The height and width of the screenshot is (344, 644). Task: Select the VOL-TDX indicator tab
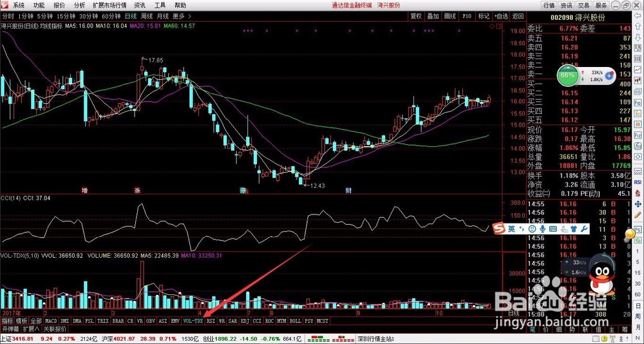pos(193,321)
